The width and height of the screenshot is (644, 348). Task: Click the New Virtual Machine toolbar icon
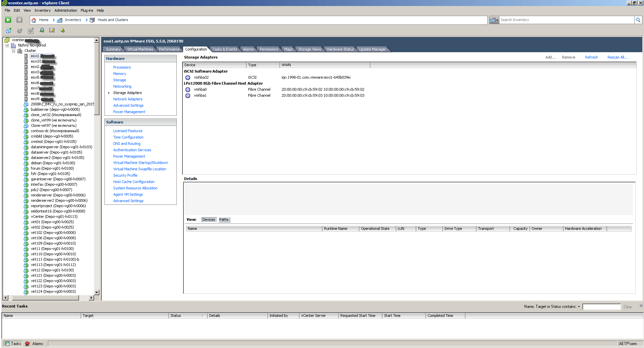9,30
